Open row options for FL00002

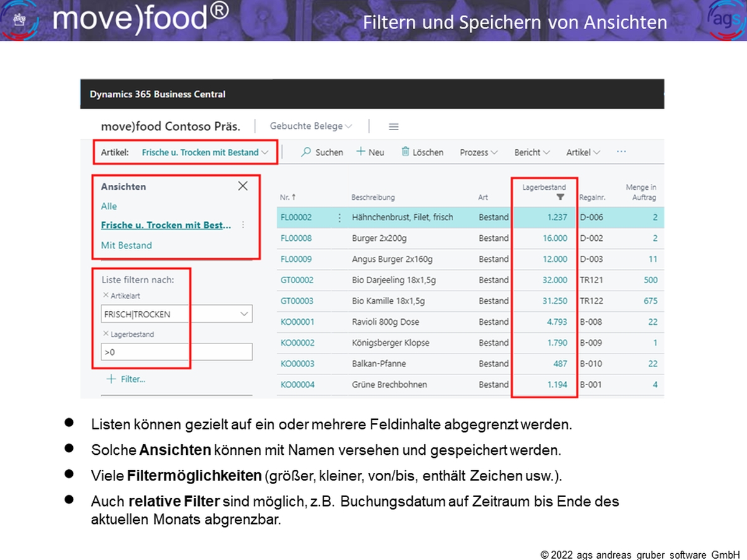click(x=339, y=217)
